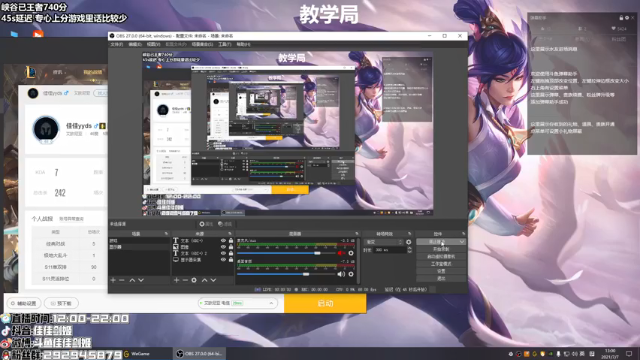Toggle lock on the image source
640x360 pixels.
[x=231, y=247]
